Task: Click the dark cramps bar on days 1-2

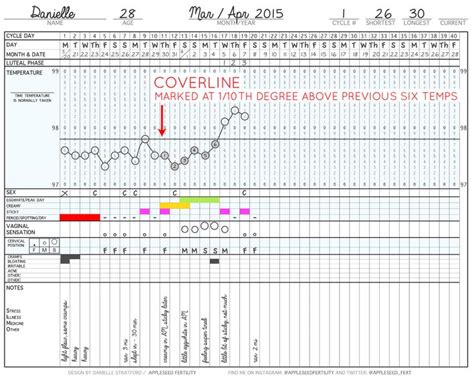Action: click(x=70, y=257)
